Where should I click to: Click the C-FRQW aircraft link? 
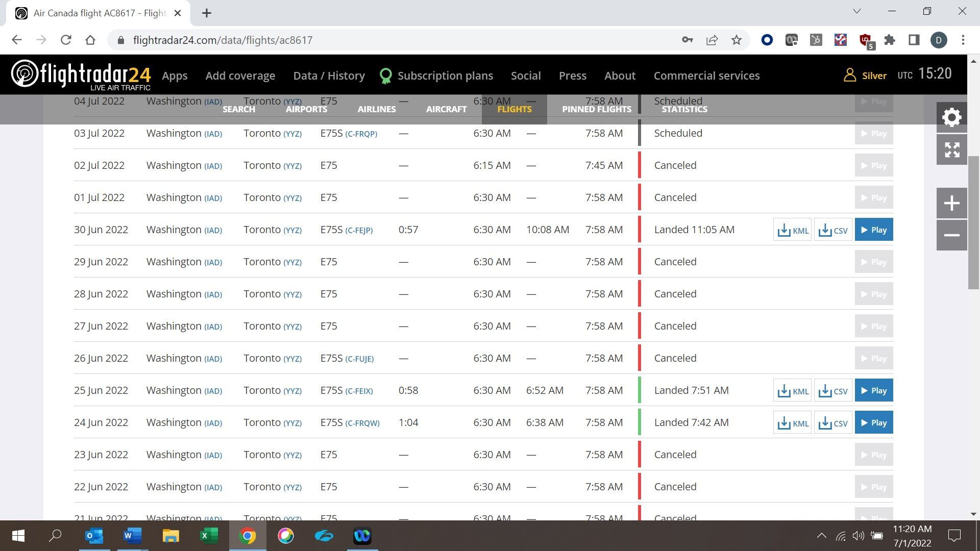point(362,423)
